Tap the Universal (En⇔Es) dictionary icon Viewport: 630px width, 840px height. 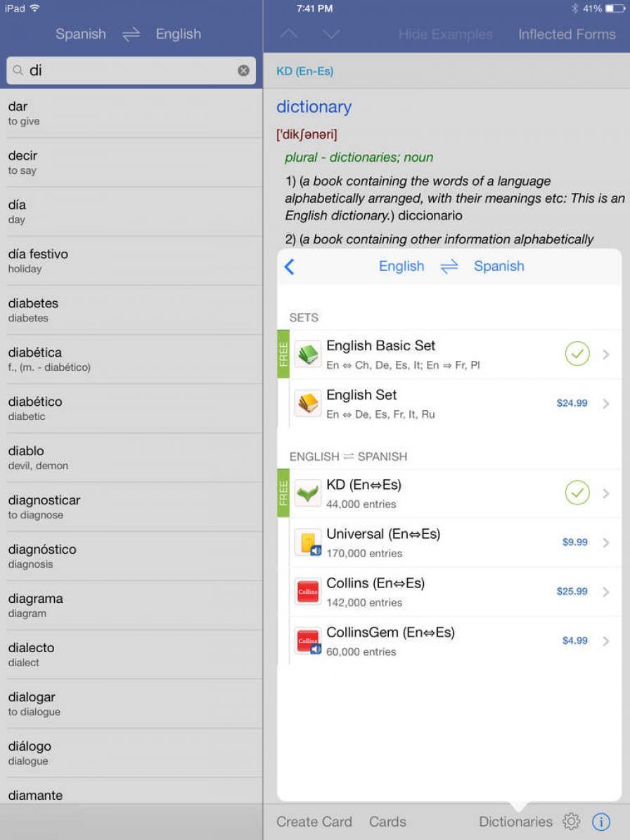click(x=308, y=542)
